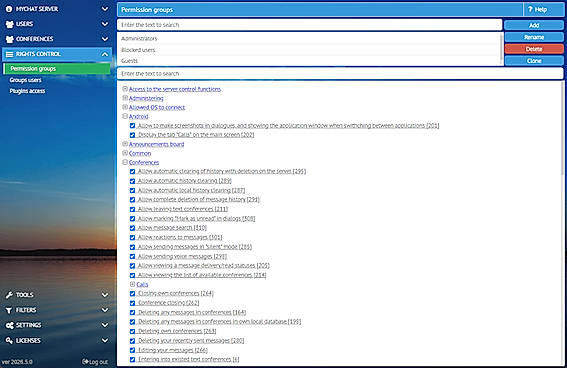Click the MyChat Server info icon
567x368 pixels.
tap(9, 9)
